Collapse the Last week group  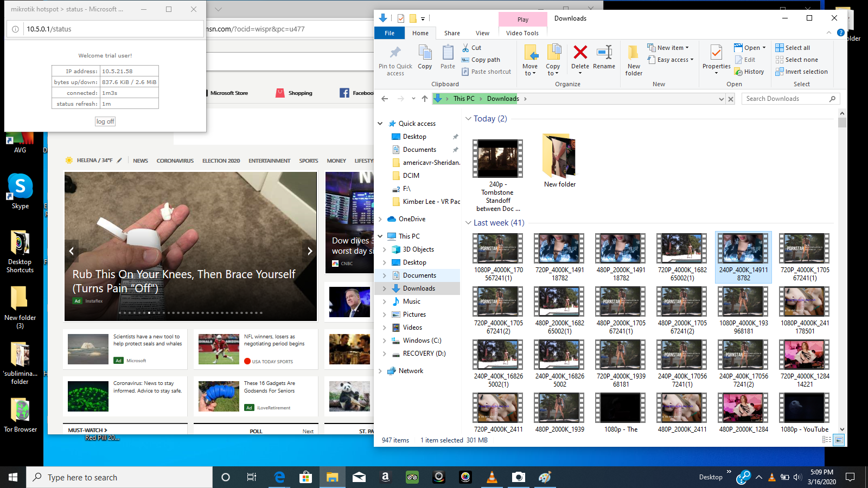click(x=468, y=223)
